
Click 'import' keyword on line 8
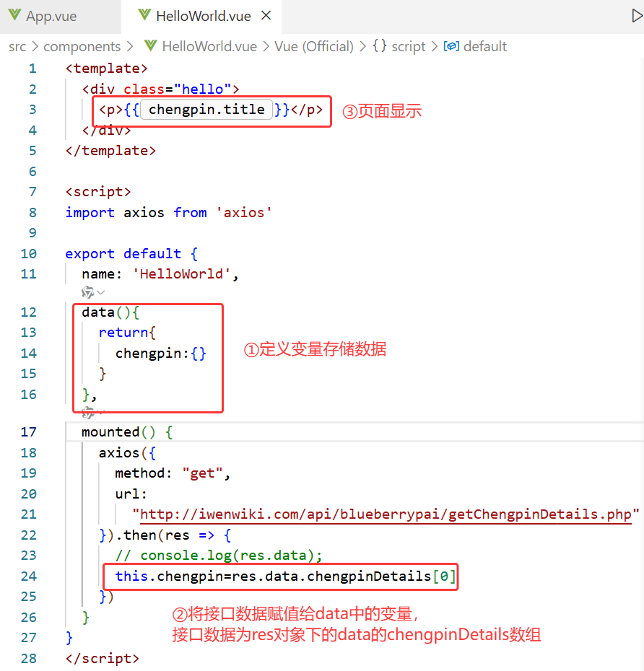click(x=90, y=212)
